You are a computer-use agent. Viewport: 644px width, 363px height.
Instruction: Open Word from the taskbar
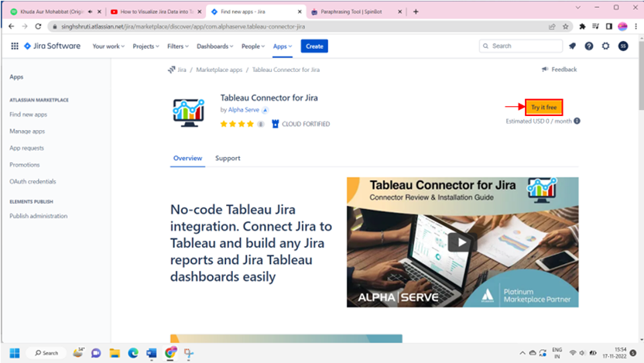coord(152,353)
